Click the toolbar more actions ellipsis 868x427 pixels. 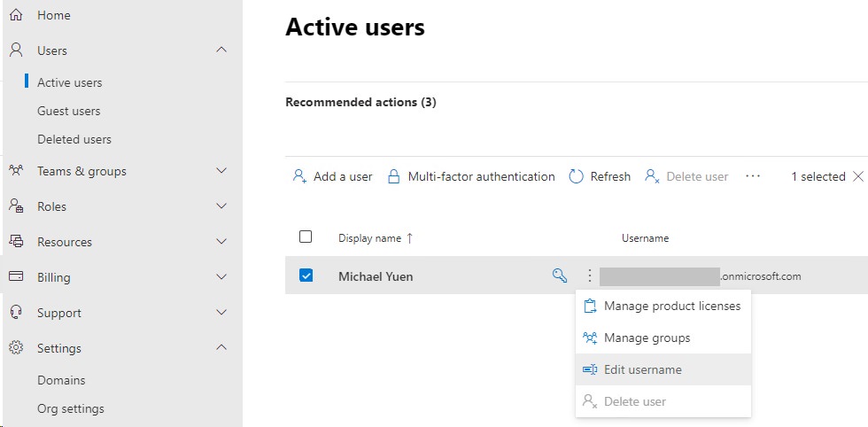[753, 176]
